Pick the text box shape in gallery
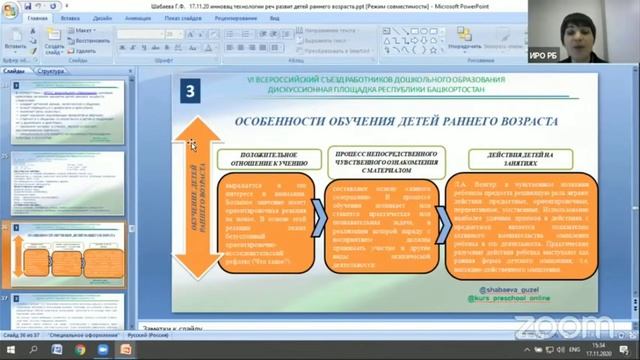The image size is (640, 360). [387, 31]
